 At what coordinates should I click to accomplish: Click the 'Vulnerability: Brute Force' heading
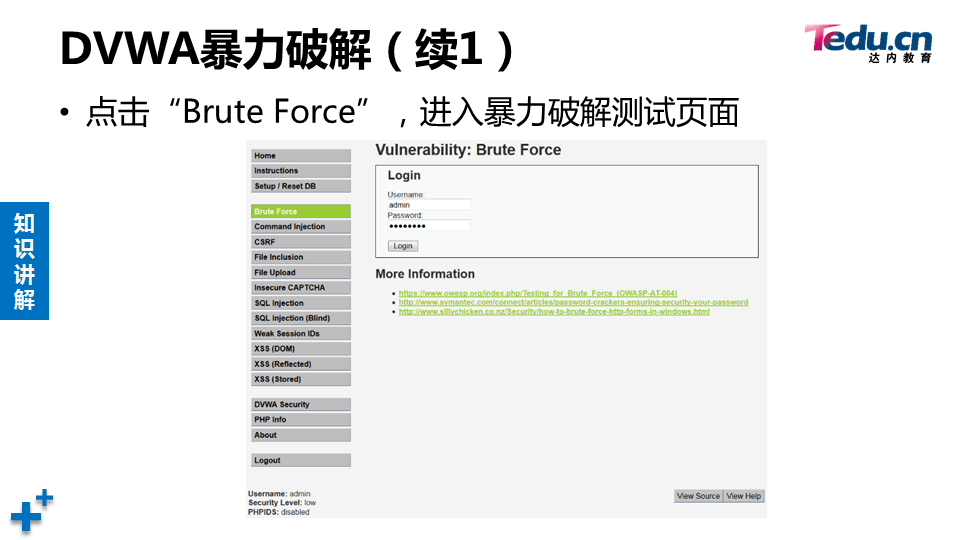[x=468, y=150]
